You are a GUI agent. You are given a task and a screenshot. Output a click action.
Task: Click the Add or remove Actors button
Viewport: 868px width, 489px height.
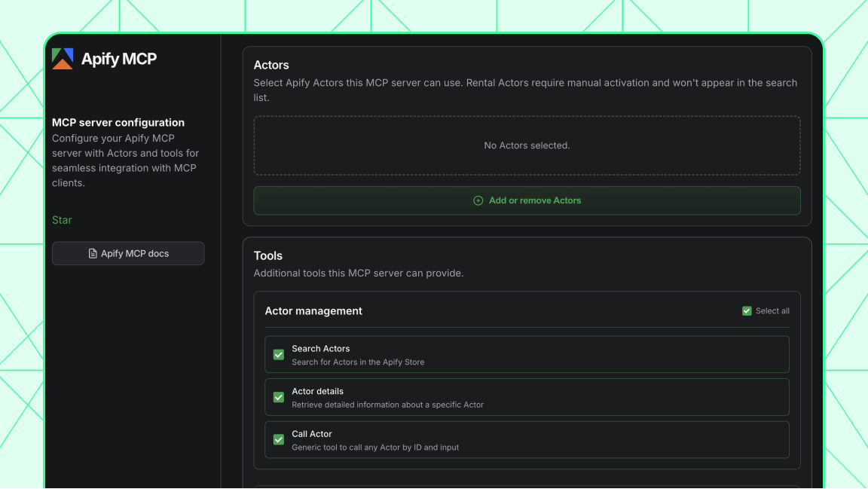(x=527, y=200)
